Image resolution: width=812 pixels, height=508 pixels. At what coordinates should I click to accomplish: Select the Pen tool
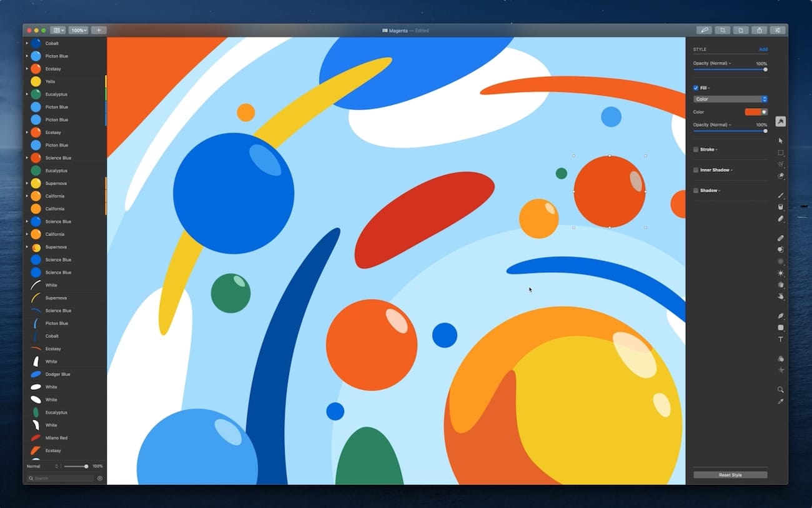point(780,316)
